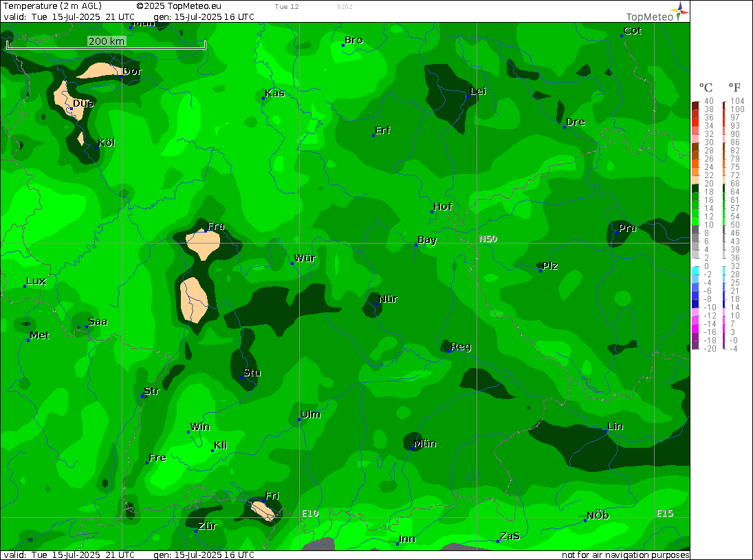Click the Lux city label
This screenshot has height=560, width=753.
36,281
